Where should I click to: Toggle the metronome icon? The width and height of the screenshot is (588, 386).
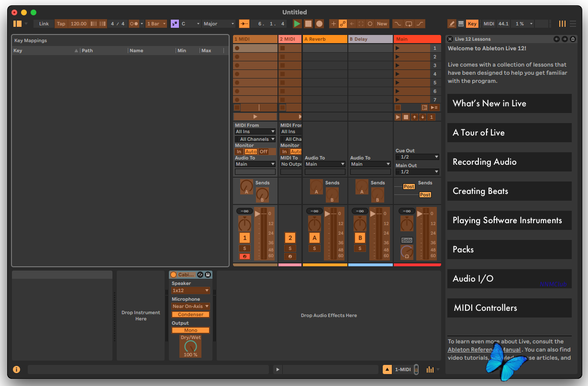click(134, 23)
